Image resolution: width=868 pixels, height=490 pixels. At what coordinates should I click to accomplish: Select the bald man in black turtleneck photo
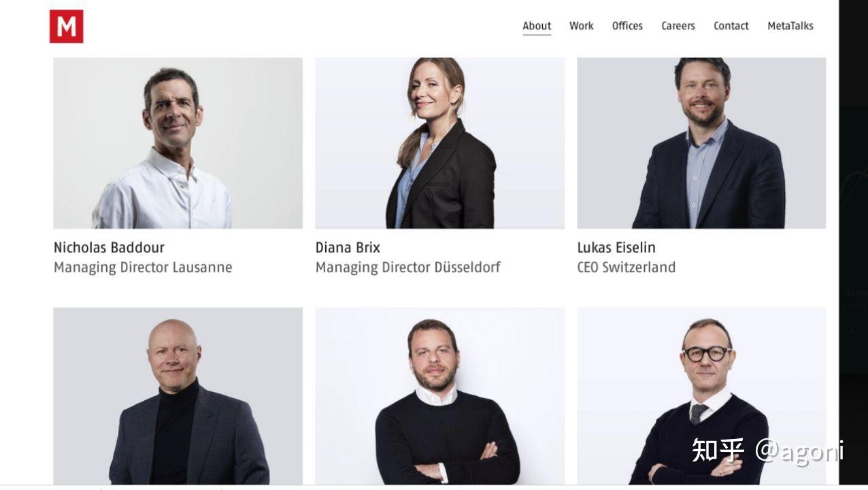[x=178, y=396]
